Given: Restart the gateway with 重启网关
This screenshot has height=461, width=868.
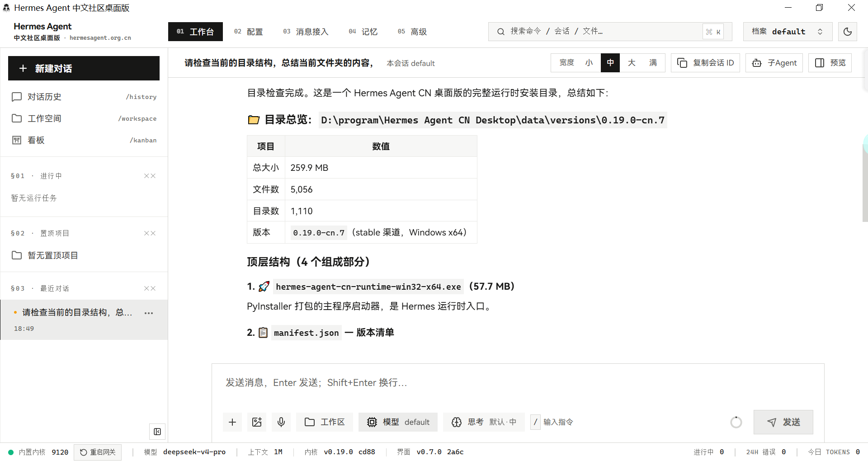Looking at the screenshot, I should point(98,452).
